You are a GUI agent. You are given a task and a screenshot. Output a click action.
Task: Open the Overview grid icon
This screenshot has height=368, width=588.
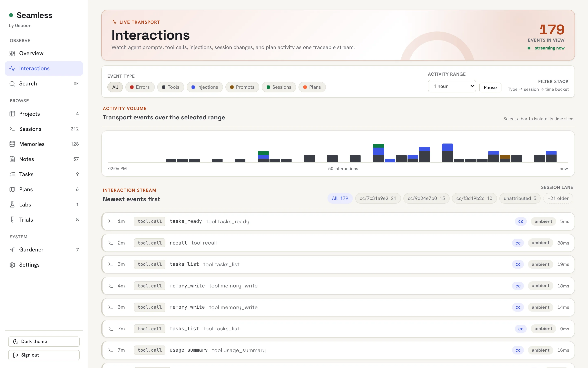(x=12, y=53)
